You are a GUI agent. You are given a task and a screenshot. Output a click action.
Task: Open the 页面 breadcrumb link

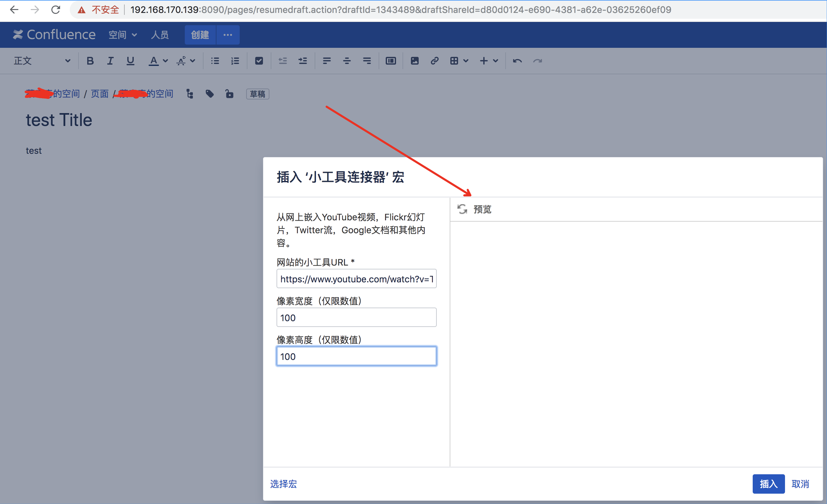100,94
